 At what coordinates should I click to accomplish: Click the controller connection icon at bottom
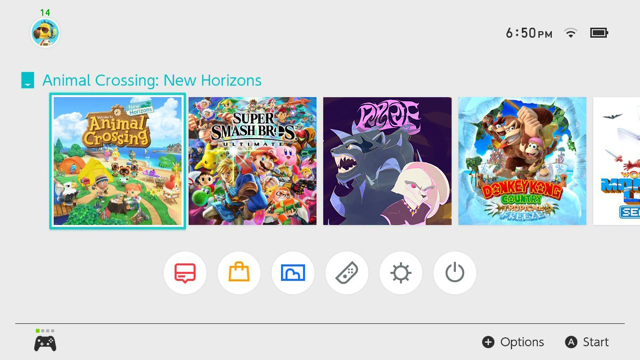click(45, 343)
